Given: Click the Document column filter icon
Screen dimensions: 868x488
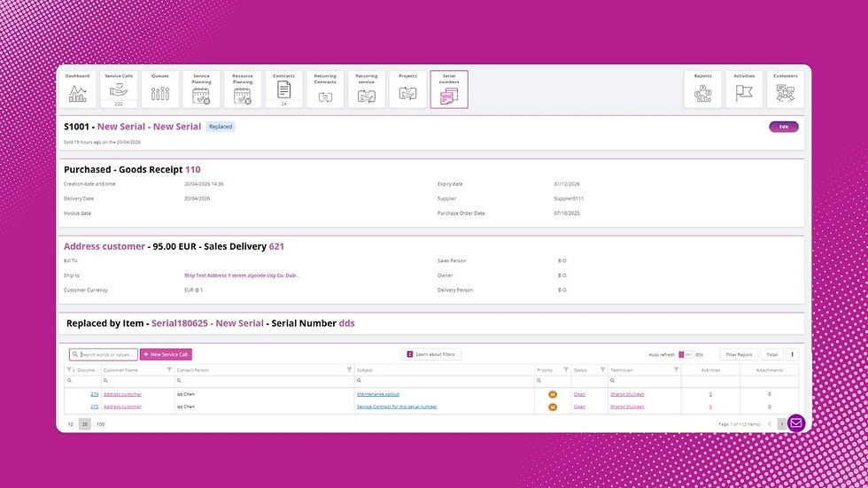Looking at the screenshot, I should point(69,369).
